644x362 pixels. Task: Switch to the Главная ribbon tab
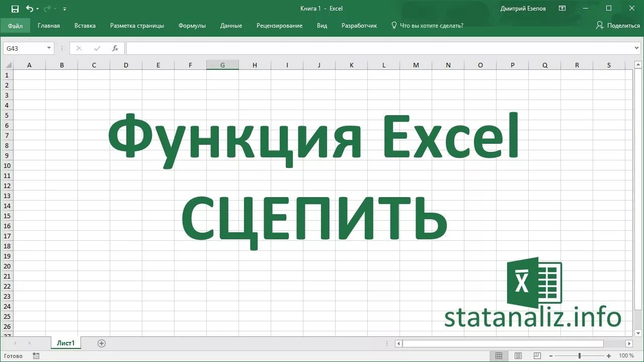pos(49,26)
